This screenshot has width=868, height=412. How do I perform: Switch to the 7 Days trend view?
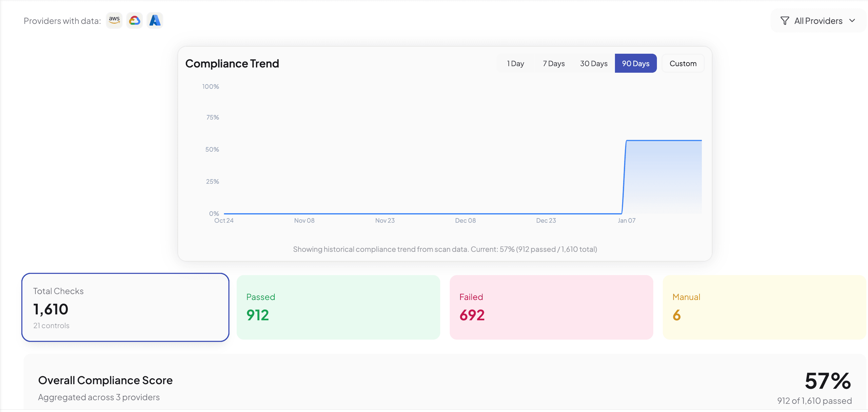coord(554,63)
